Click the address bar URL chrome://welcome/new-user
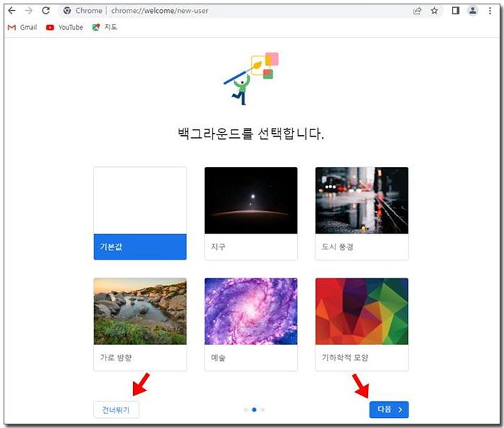This screenshot has height=428, width=504. pos(159,11)
